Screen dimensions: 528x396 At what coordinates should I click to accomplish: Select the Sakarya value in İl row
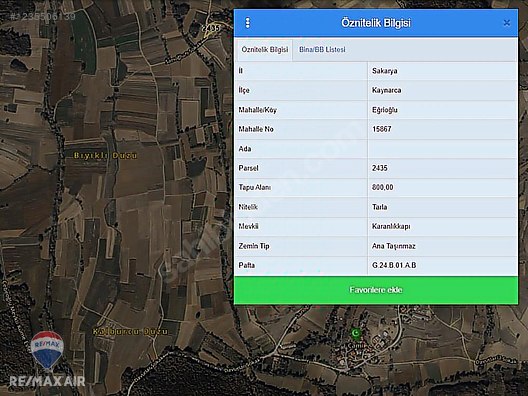tap(385, 71)
